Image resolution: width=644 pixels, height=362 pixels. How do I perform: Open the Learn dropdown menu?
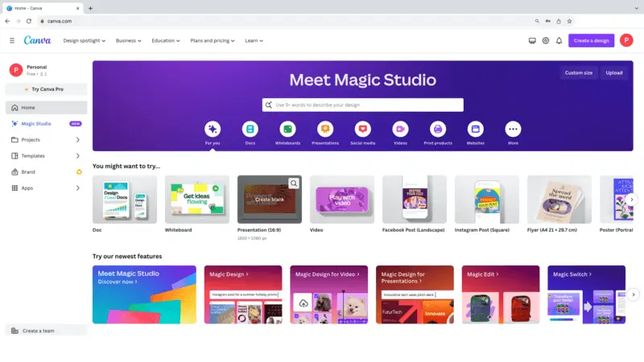coord(254,41)
